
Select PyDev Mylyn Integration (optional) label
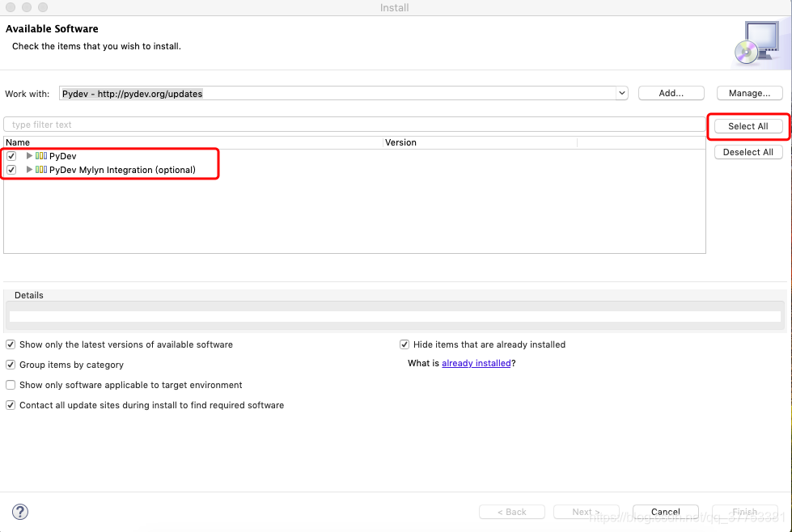(x=122, y=170)
